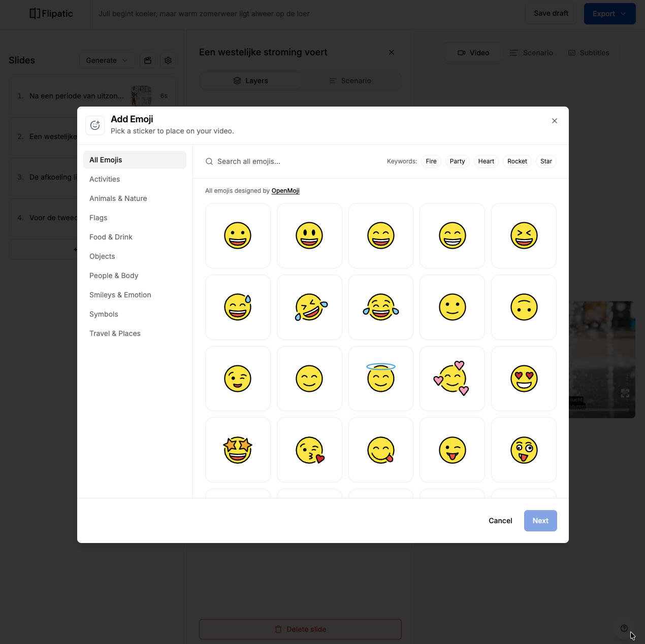Filter emojis by Party keyword

click(x=458, y=161)
